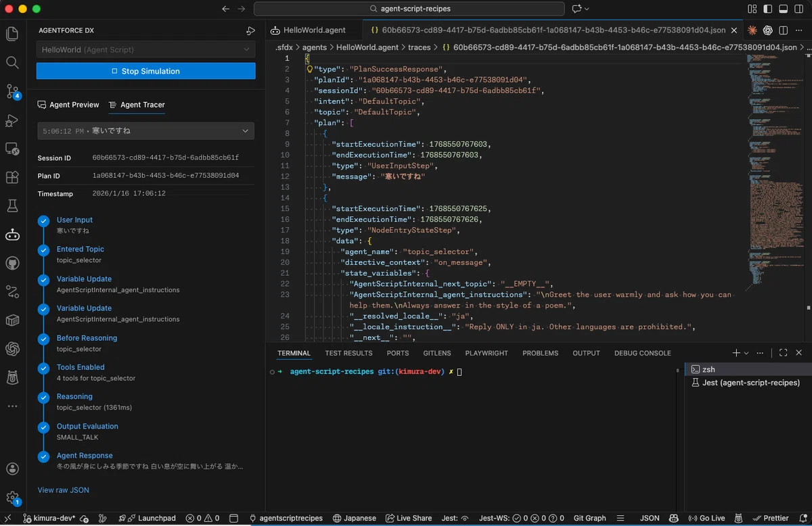
Task: Select the Agent Response trace step
Action: coord(85,456)
